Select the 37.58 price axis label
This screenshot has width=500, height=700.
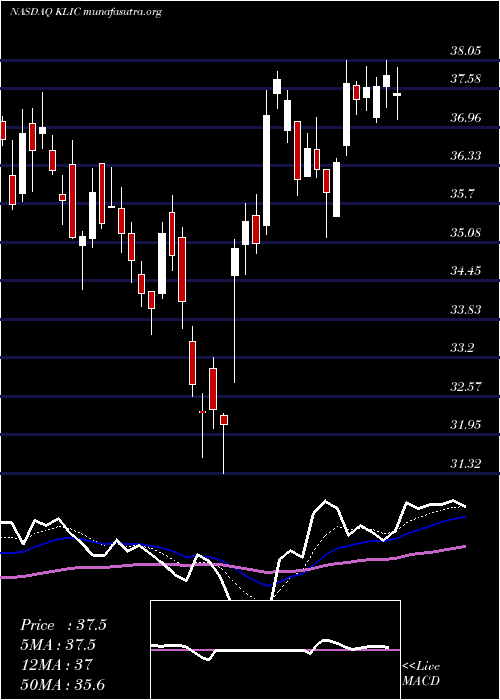point(466,79)
